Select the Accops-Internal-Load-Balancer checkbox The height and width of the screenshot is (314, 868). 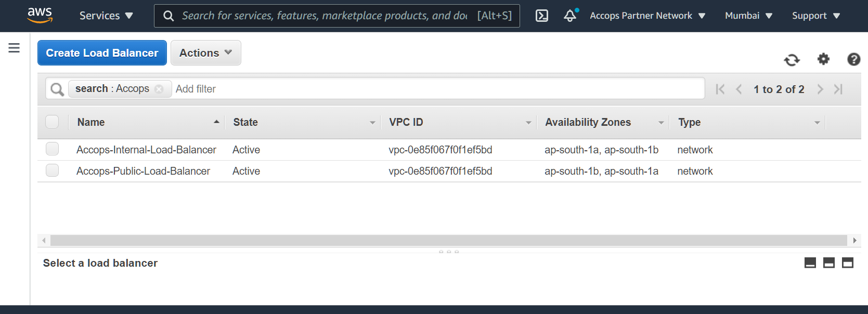(52, 149)
